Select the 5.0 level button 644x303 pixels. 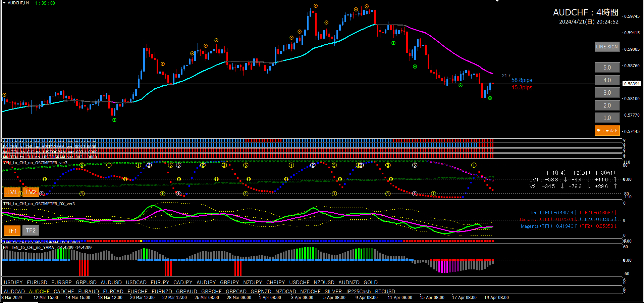(607, 68)
